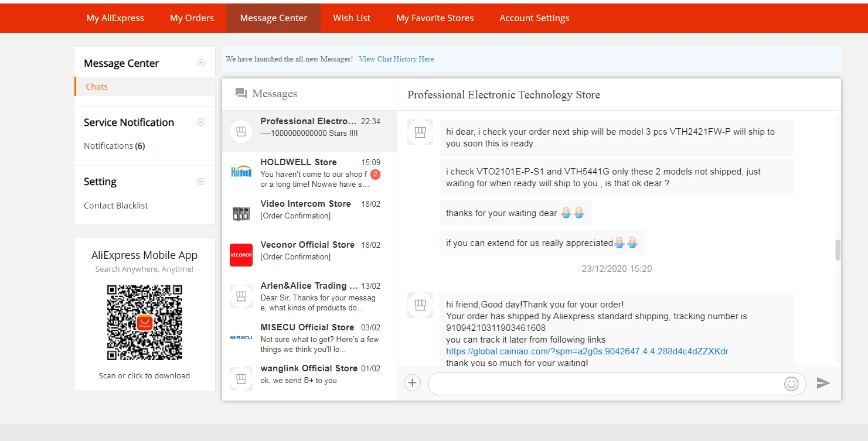
Task: Click the 23/12/2020 15:20 timestamp
Action: [617, 269]
